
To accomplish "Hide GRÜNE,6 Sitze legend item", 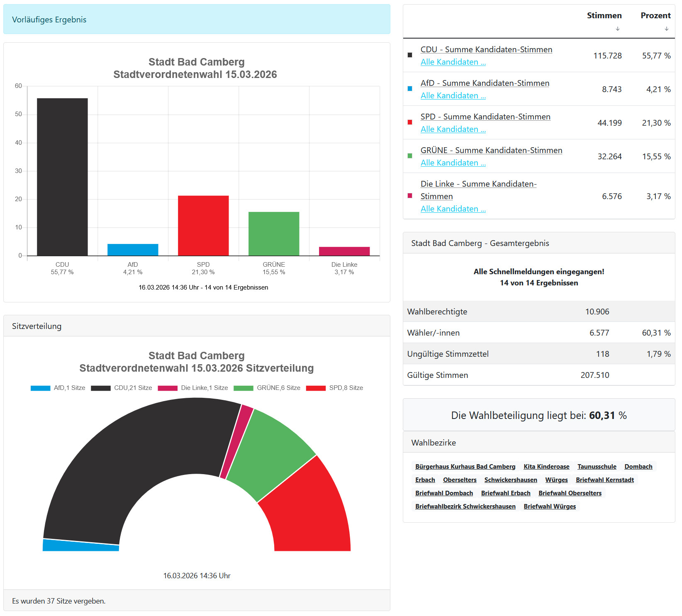I will (267, 388).
